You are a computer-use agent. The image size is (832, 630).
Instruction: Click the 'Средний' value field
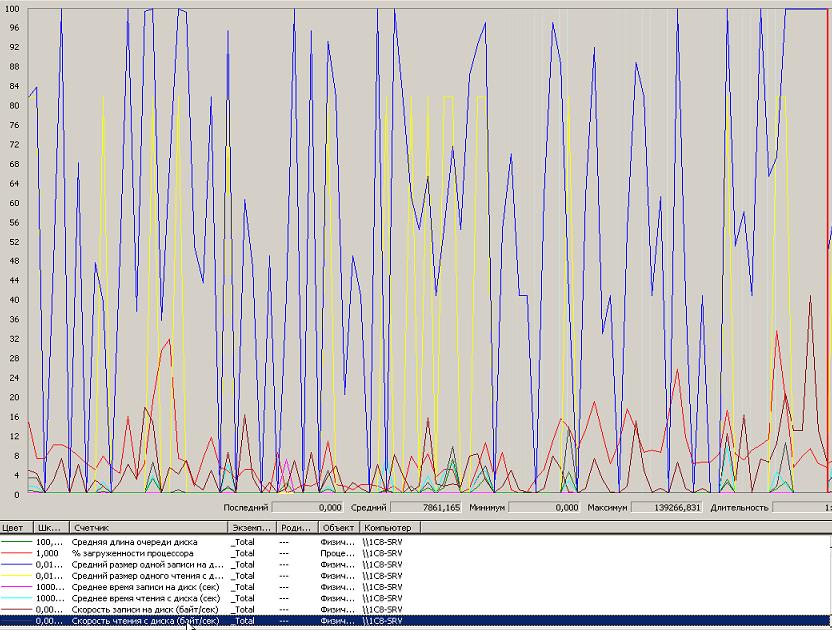(420, 508)
